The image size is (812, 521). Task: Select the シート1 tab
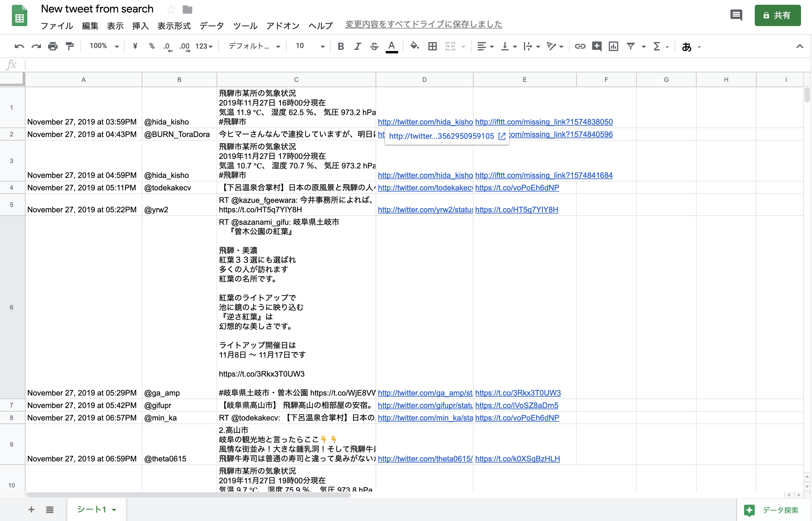[96, 509]
